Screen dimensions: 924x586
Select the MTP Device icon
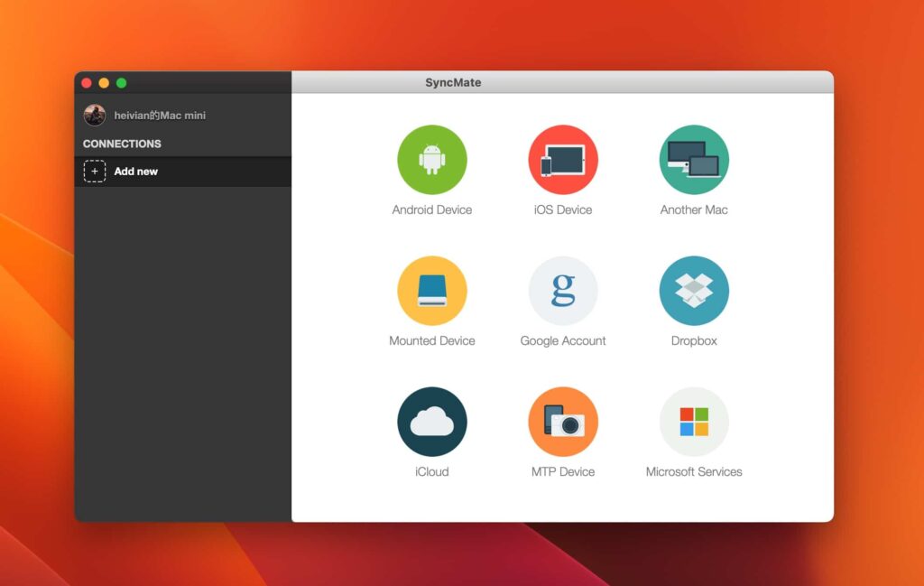click(x=562, y=420)
